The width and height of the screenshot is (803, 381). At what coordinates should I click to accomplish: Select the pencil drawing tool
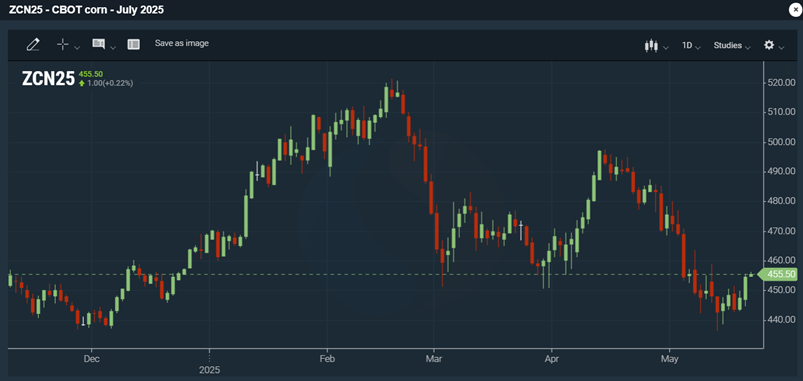point(33,45)
